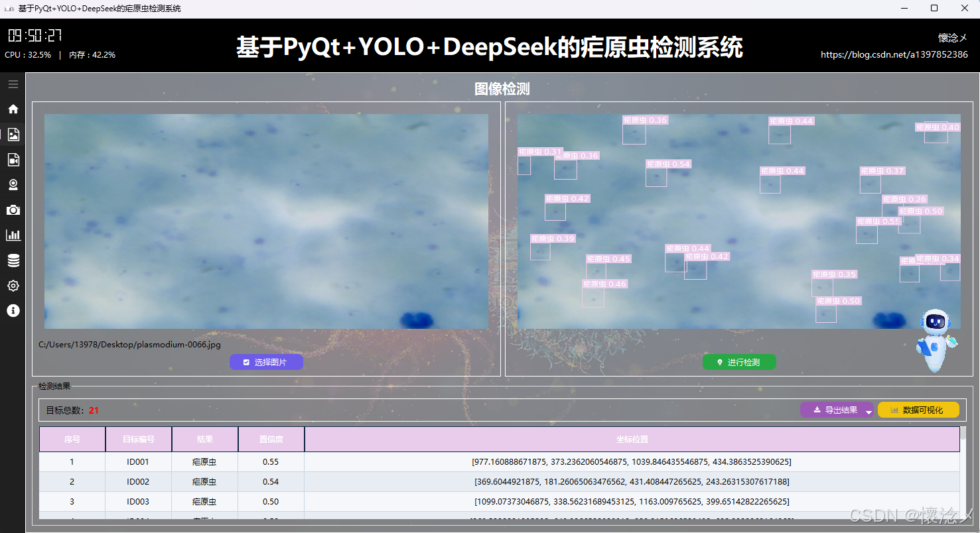Go to the home page icon
This screenshot has width=980, height=533.
[x=13, y=109]
